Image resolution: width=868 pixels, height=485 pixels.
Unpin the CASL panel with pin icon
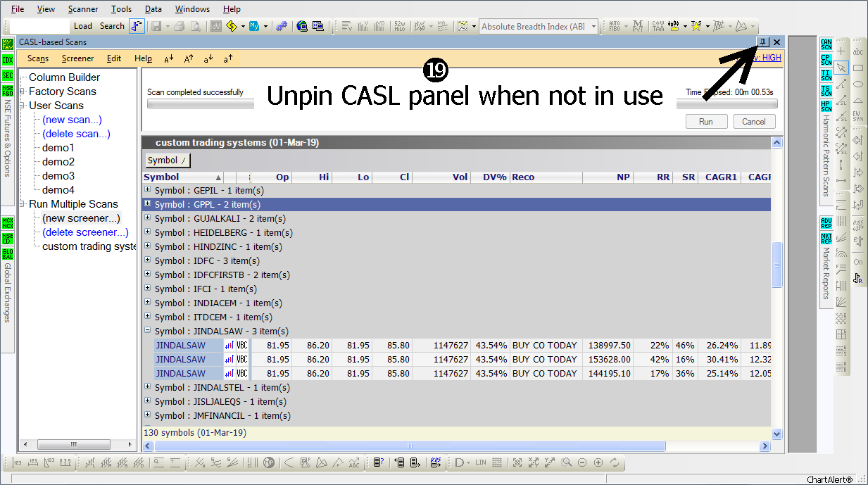763,42
